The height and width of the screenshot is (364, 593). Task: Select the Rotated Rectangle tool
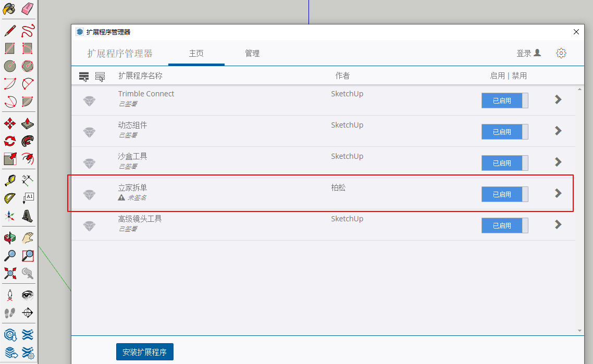tap(28, 48)
